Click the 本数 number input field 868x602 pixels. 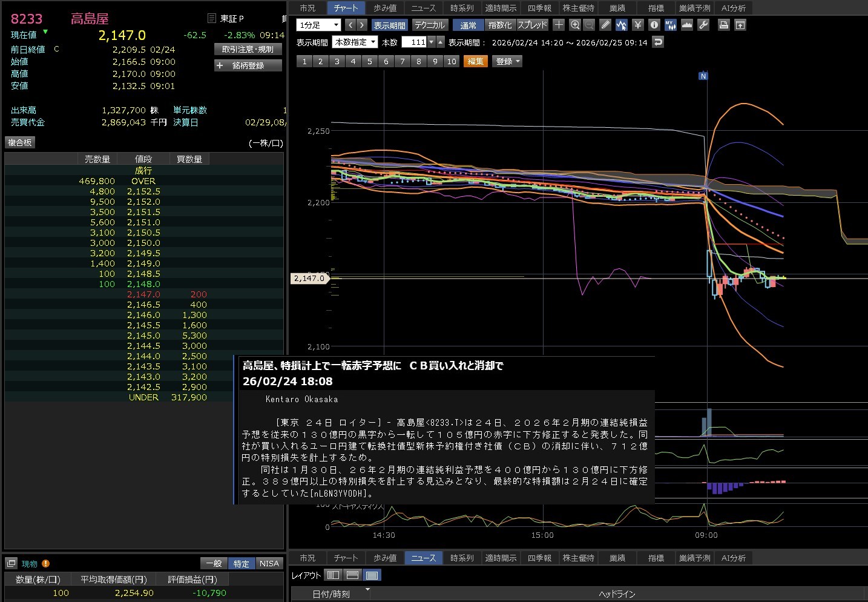pos(415,42)
